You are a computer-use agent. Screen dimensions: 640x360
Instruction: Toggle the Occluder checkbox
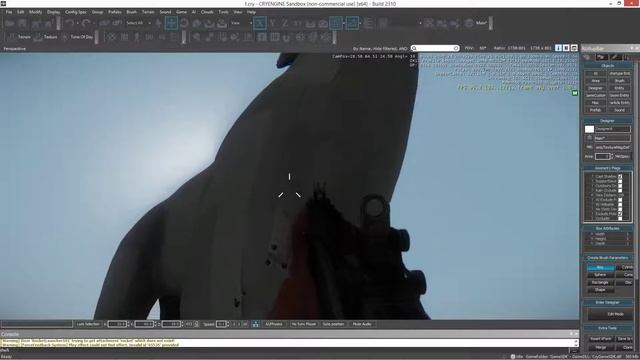620,218
